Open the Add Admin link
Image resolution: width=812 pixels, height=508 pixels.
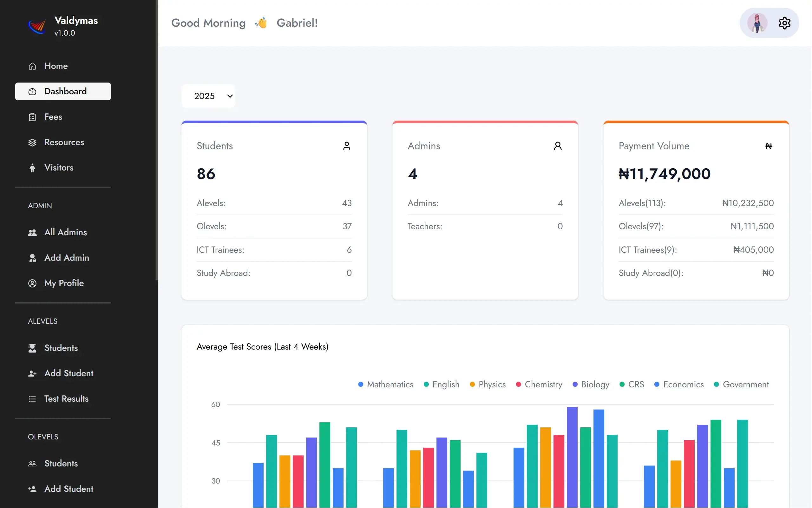63,258
